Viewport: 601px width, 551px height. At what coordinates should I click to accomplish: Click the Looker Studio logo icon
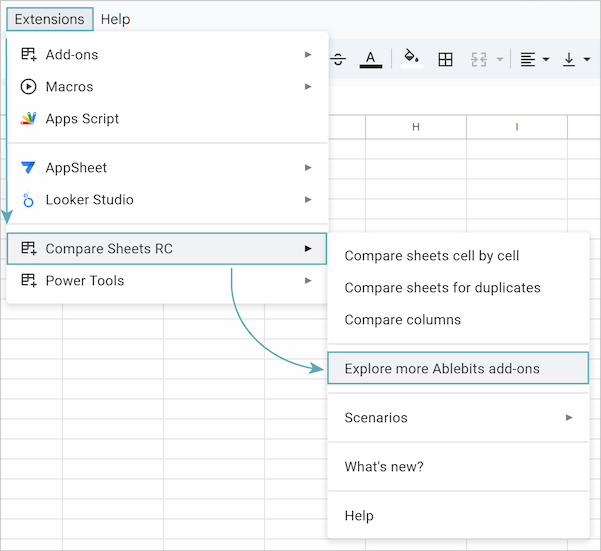[x=28, y=200]
